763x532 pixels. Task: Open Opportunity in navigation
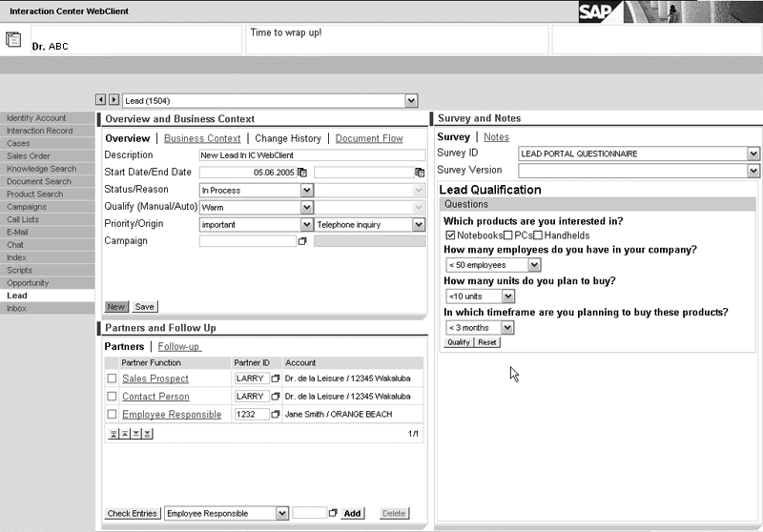47,283
